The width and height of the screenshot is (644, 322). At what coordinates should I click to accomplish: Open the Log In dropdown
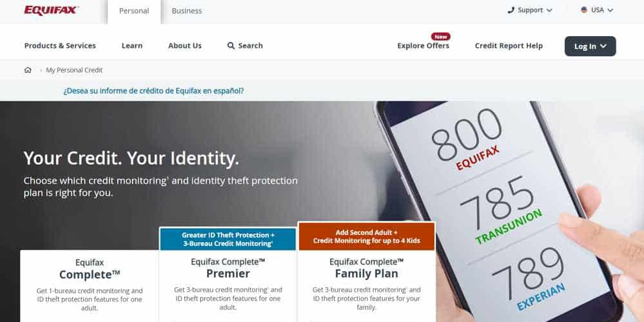click(590, 46)
